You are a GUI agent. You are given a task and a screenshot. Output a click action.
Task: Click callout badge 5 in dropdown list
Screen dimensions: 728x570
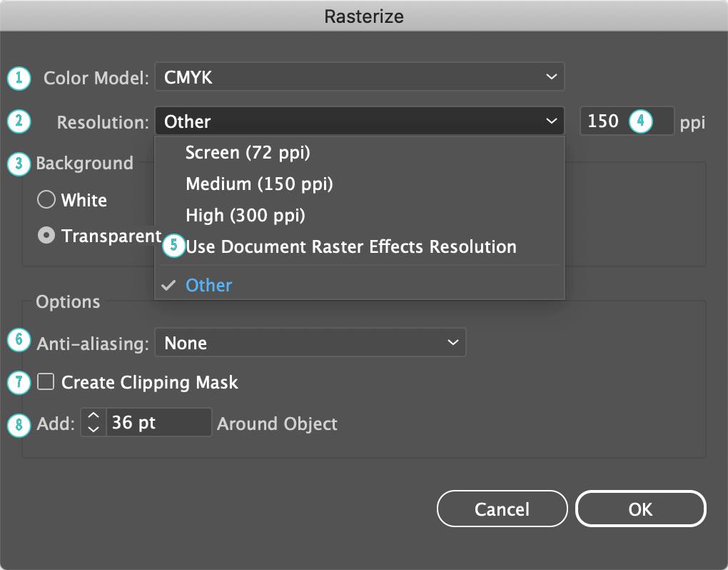173,246
